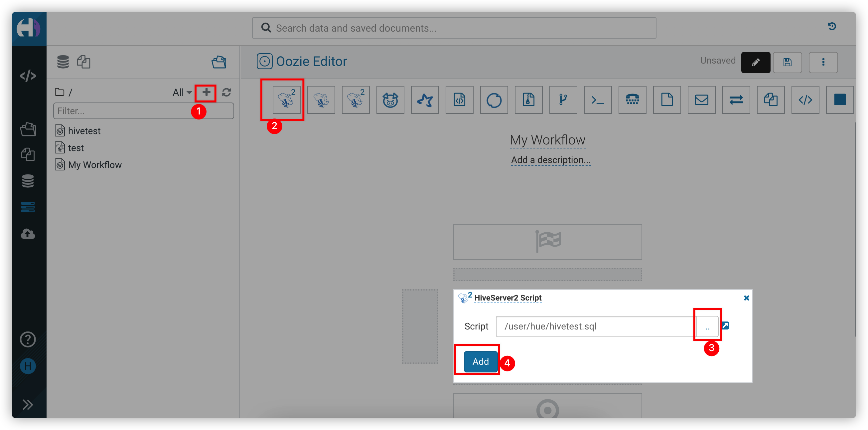868x430 pixels.
Task: Click Add a description link
Action: (x=551, y=160)
